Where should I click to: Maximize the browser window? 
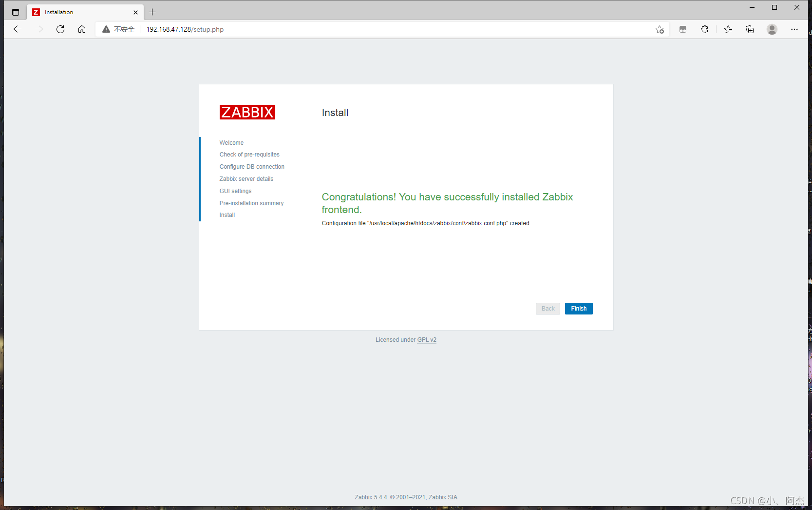point(774,7)
